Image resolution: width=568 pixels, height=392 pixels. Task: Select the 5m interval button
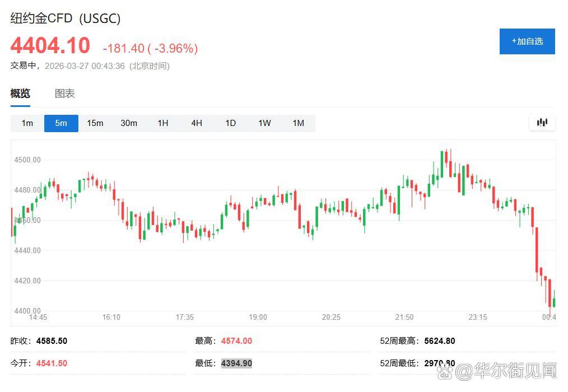pyautogui.click(x=61, y=123)
